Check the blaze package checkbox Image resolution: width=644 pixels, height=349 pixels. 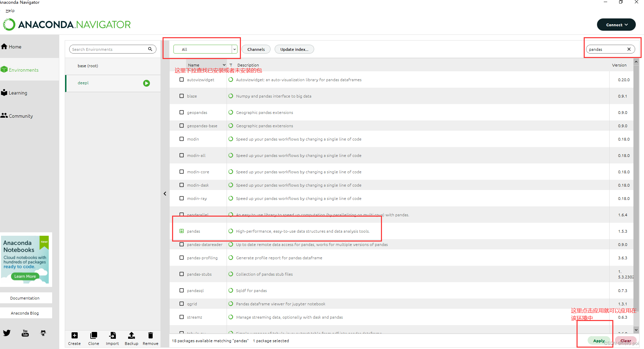coord(182,96)
